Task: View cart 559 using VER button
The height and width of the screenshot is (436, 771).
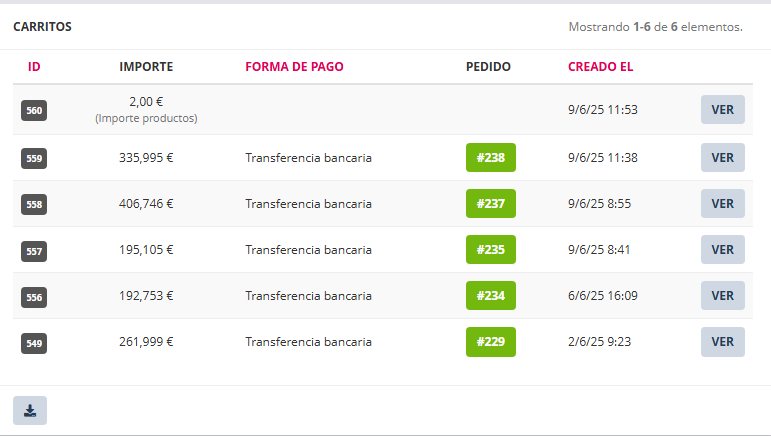Action: pos(722,158)
